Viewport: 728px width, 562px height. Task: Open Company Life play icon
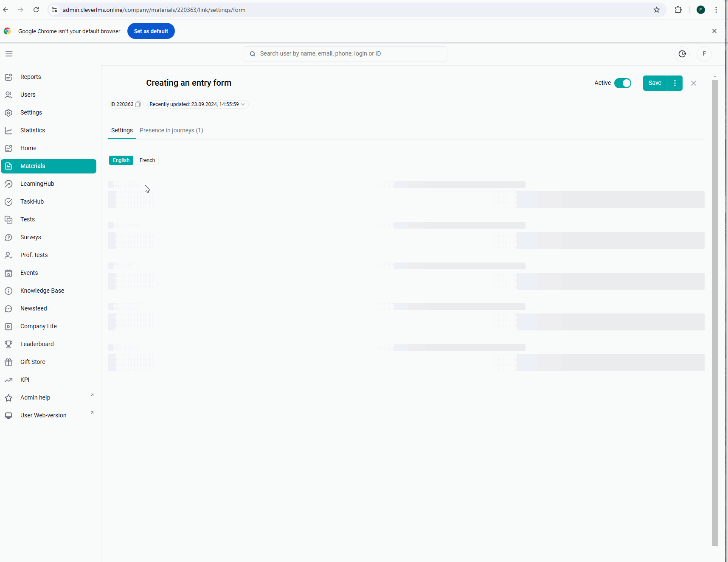click(8, 326)
